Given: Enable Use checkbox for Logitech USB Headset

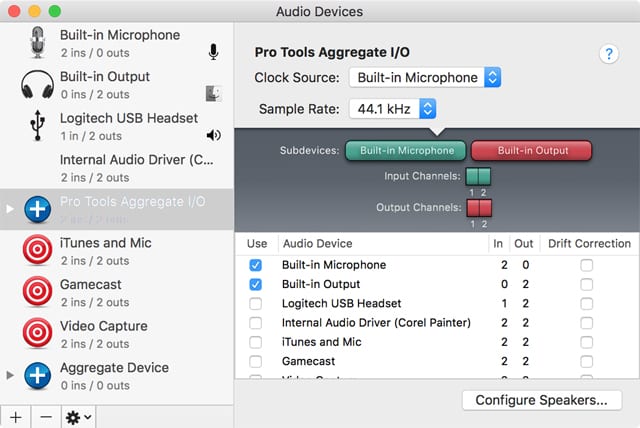Looking at the screenshot, I should coord(256,303).
